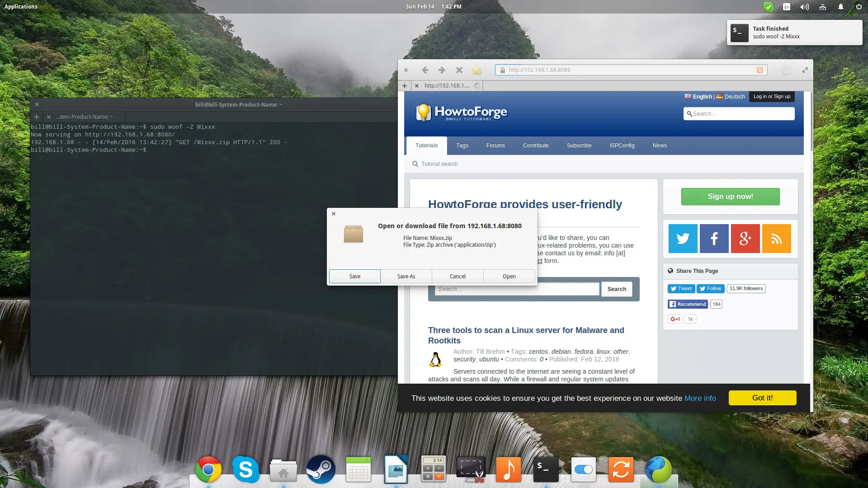Open the Terminal from the dock
Screen dimensions: 868x488
click(x=546, y=469)
